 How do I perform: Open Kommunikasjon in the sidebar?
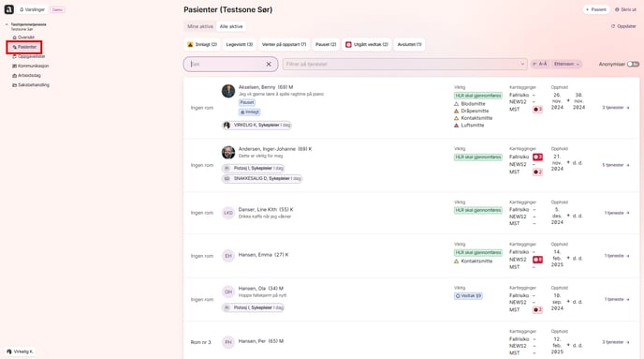tap(31, 66)
